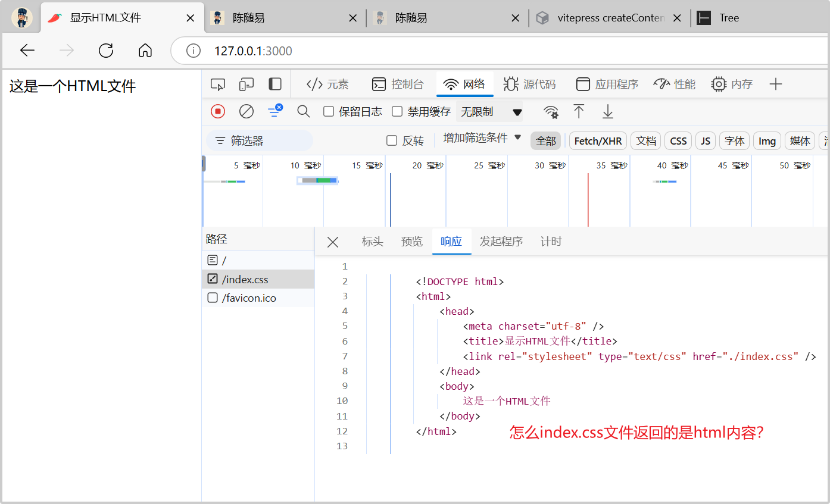Image resolution: width=830 pixels, height=504 pixels.
Task: Open network conditions wifi-gear icon
Action: (x=551, y=112)
